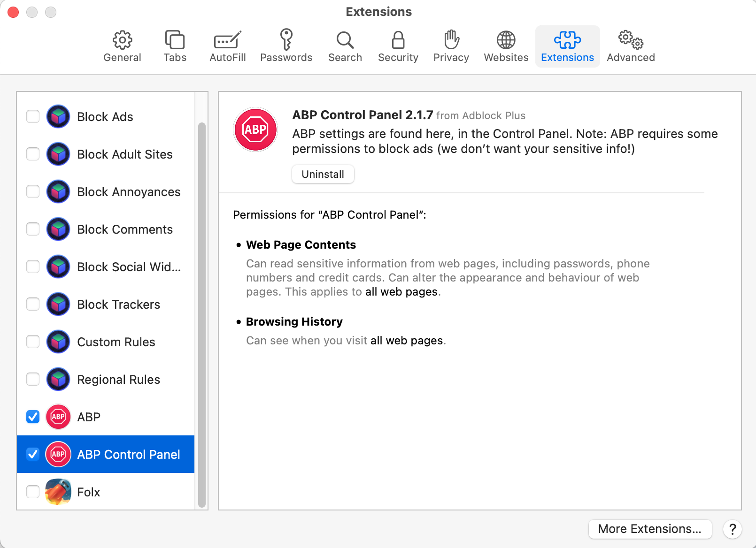Click the Browsing History permission heading

294,322
